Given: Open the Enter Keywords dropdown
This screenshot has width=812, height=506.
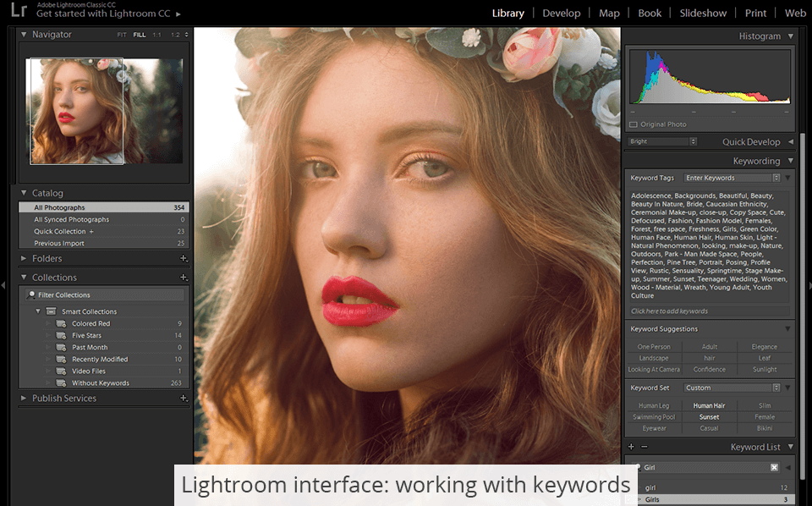Looking at the screenshot, I should [x=732, y=178].
